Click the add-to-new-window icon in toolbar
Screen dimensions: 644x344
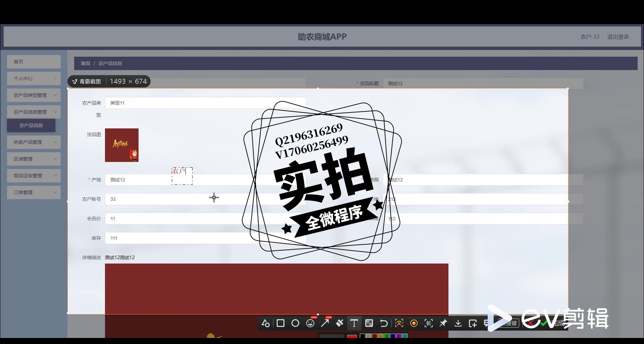(x=473, y=323)
